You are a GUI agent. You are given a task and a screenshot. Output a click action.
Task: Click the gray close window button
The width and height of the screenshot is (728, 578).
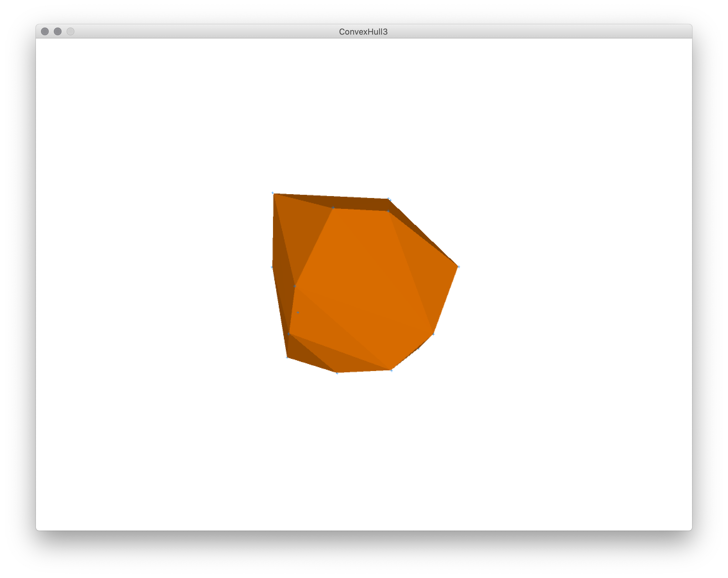click(x=45, y=31)
